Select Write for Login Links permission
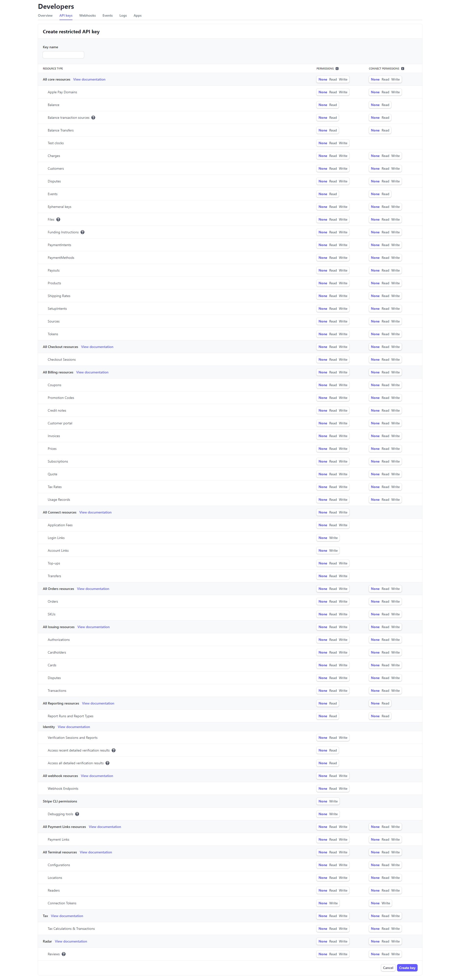The image size is (458, 980). 333,538
